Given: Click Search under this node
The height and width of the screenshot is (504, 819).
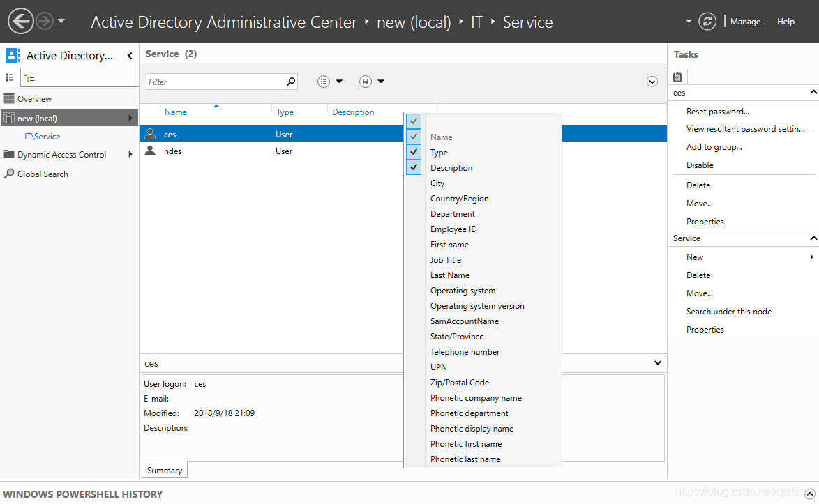Looking at the screenshot, I should tap(728, 312).
